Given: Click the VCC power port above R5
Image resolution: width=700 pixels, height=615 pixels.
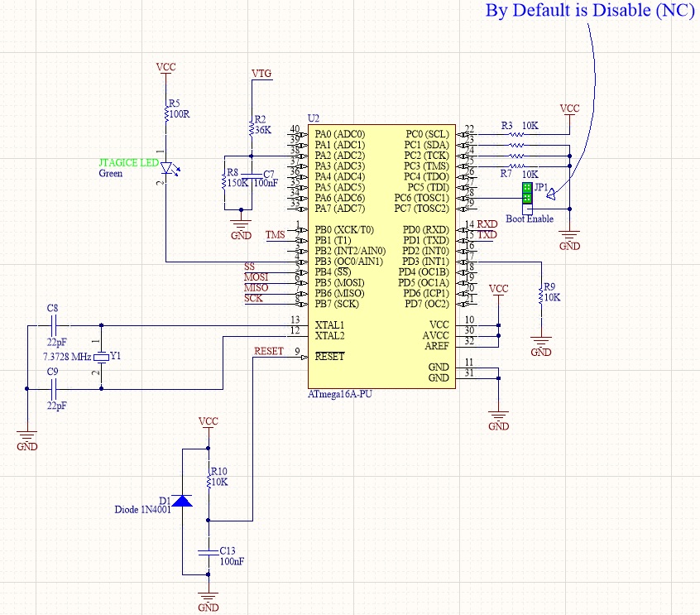Looking at the screenshot, I should click(x=165, y=68).
